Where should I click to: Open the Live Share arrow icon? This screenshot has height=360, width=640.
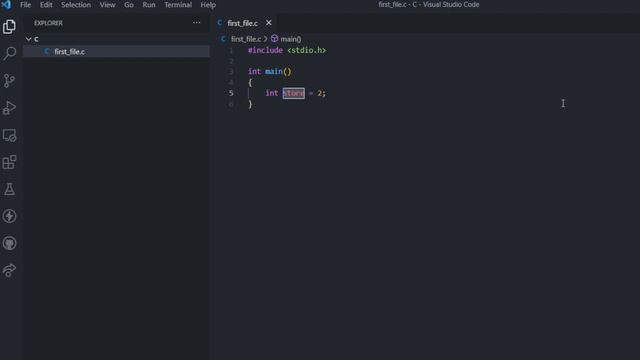9,270
